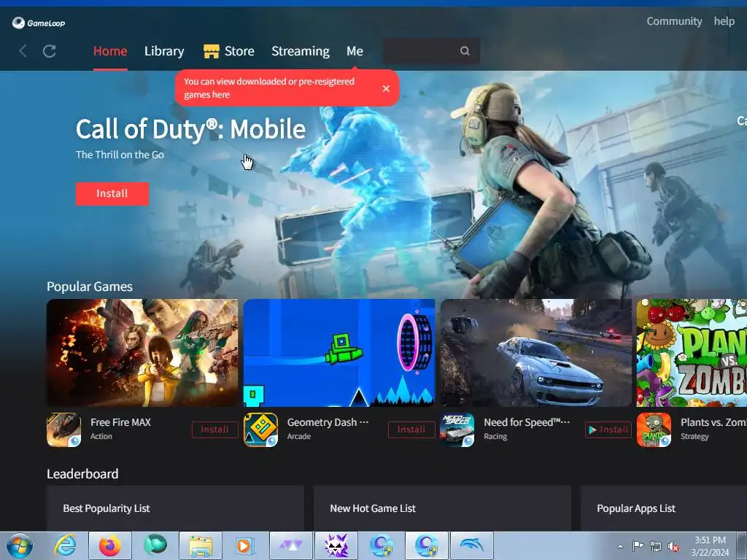Switch to the Library tab

(x=164, y=51)
